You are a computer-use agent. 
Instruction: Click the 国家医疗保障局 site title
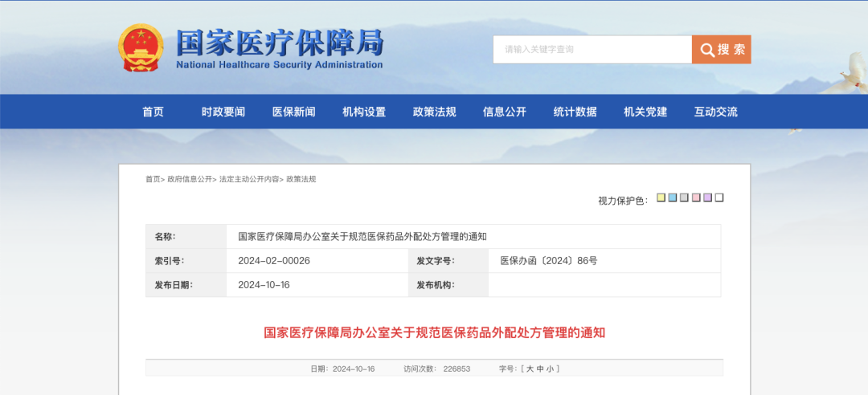pyautogui.click(x=280, y=42)
